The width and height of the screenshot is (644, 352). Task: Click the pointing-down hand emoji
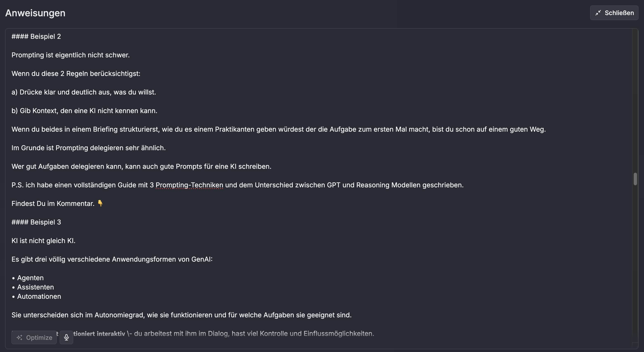(100, 203)
